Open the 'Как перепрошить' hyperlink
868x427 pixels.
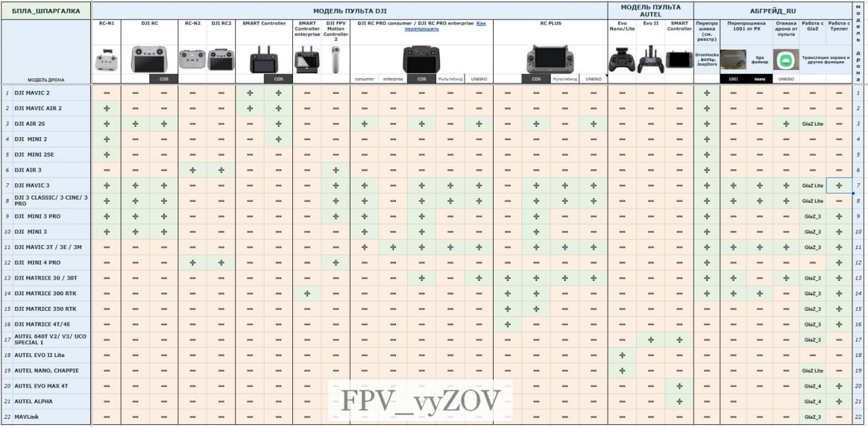coord(446,26)
